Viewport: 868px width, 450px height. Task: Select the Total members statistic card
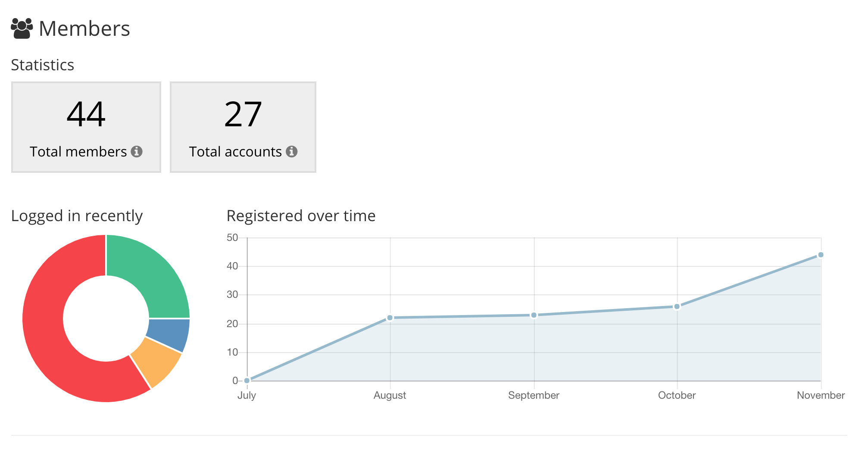coord(86,127)
